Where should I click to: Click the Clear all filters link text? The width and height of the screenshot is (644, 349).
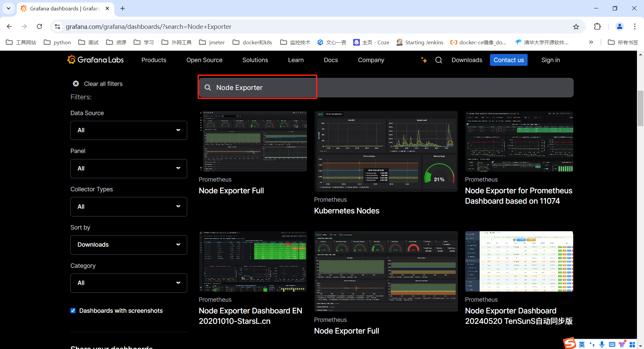coord(103,84)
